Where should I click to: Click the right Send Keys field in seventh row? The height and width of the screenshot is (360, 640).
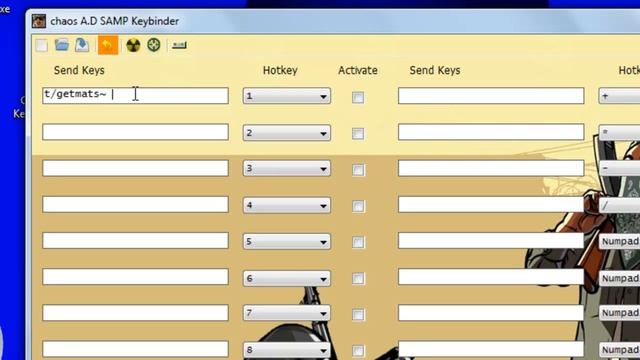pyautogui.click(x=491, y=313)
